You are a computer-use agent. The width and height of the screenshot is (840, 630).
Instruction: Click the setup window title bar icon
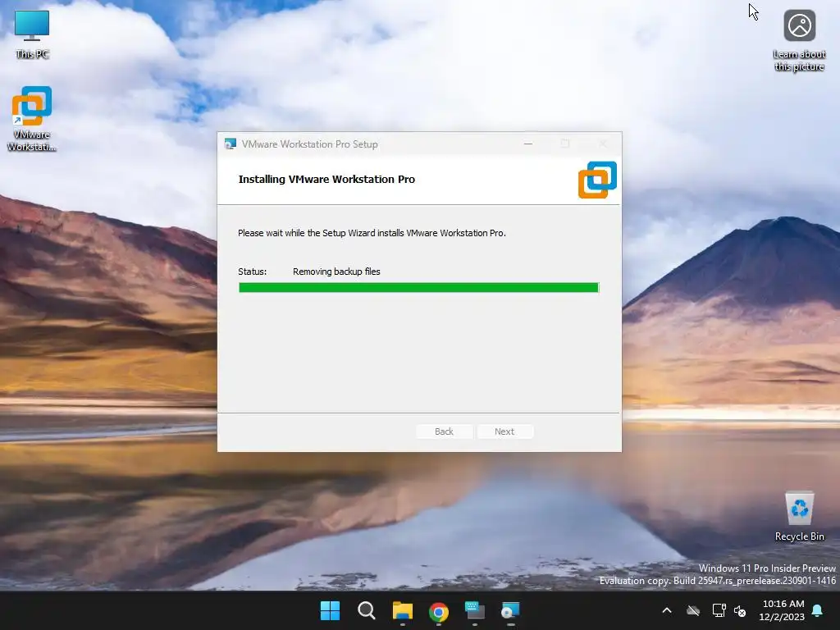pos(231,144)
